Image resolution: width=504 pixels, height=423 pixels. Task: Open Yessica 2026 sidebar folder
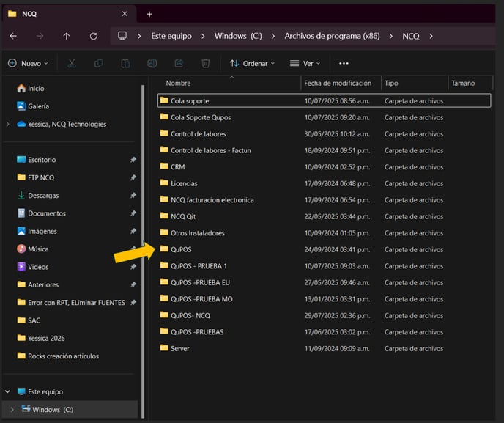point(41,339)
